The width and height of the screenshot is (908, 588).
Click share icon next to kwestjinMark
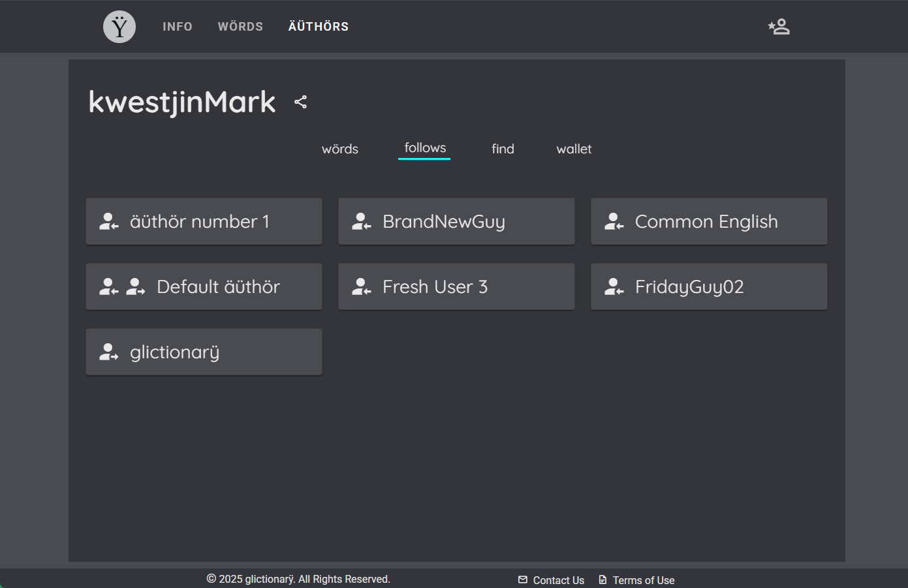coord(300,102)
